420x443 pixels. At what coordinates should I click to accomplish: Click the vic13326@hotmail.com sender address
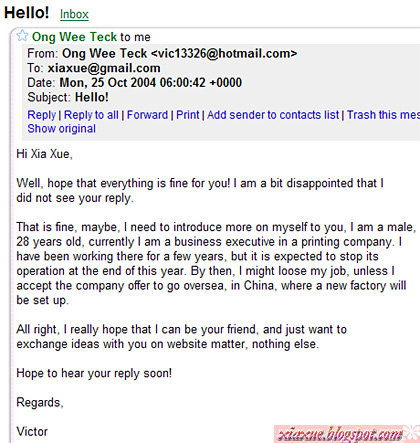224,53
